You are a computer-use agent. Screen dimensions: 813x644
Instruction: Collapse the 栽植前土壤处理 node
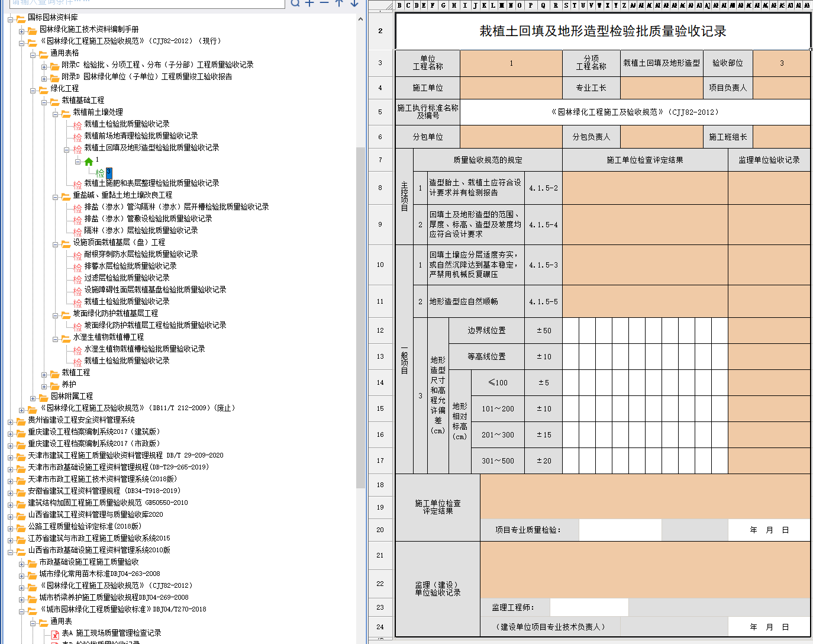[x=56, y=114]
